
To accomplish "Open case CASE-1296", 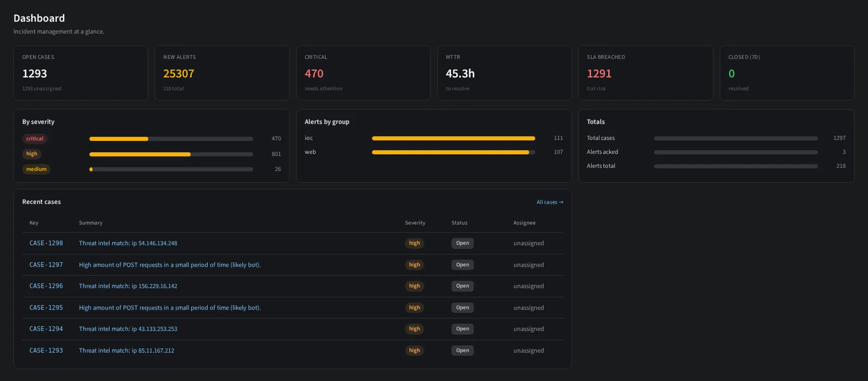I will (x=46, y=286).
